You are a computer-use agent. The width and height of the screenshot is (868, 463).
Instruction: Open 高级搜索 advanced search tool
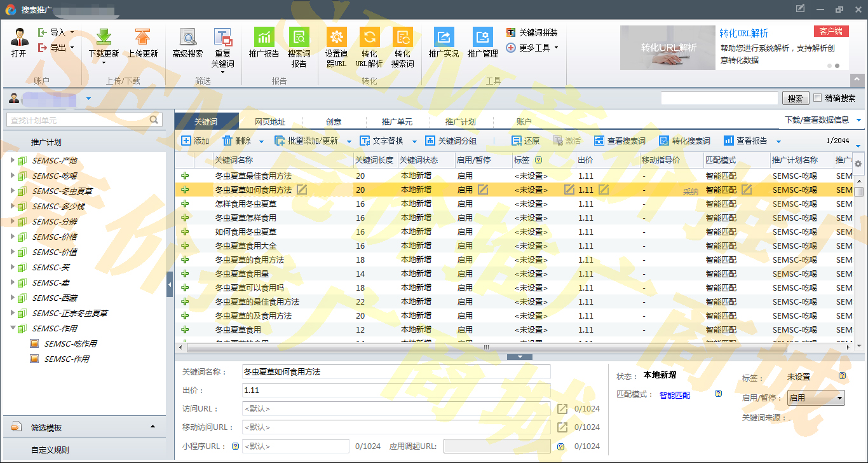pos(187,38)
